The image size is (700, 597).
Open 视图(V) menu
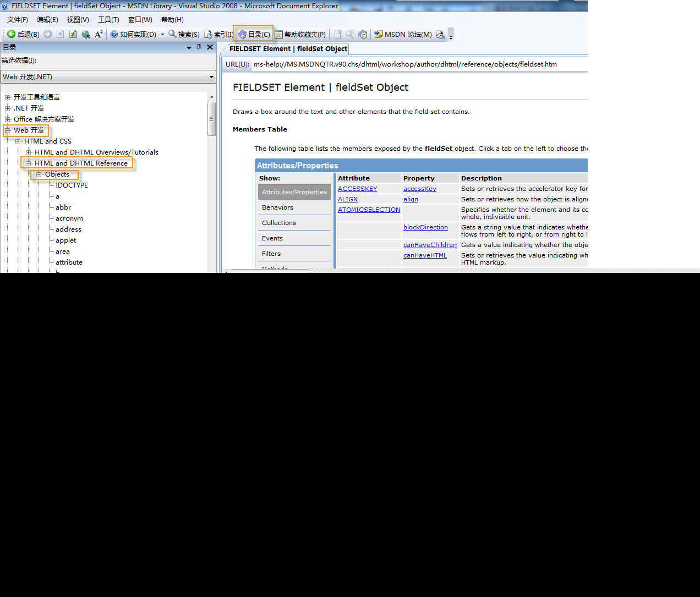click(x=78, y=19)
